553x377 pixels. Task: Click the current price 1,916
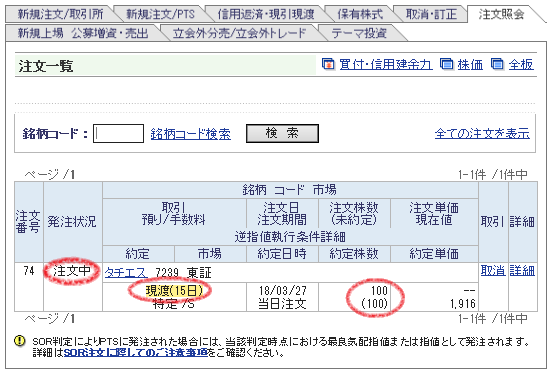[x=463, y=304]
